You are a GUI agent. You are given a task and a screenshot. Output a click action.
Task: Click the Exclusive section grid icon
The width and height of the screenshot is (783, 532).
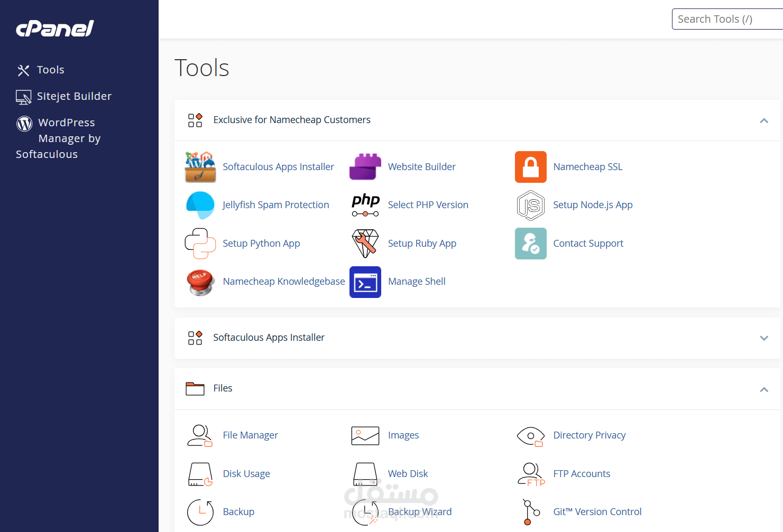coord(195,120)
